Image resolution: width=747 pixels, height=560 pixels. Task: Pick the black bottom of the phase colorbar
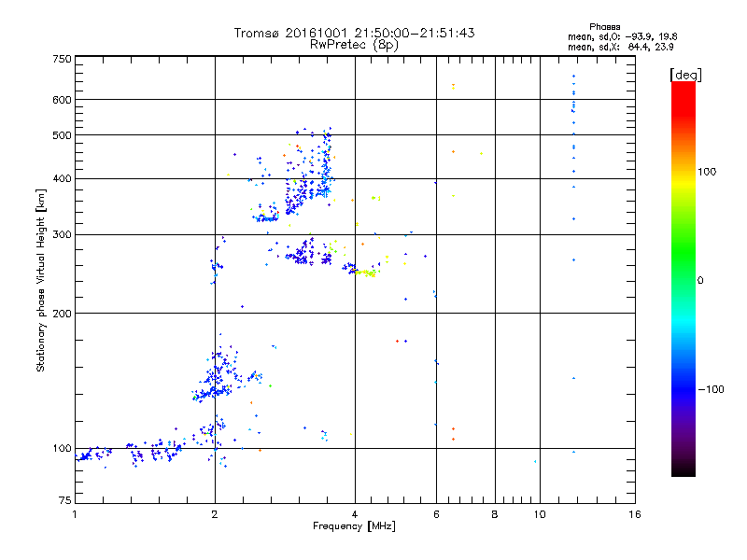[684, 469]
